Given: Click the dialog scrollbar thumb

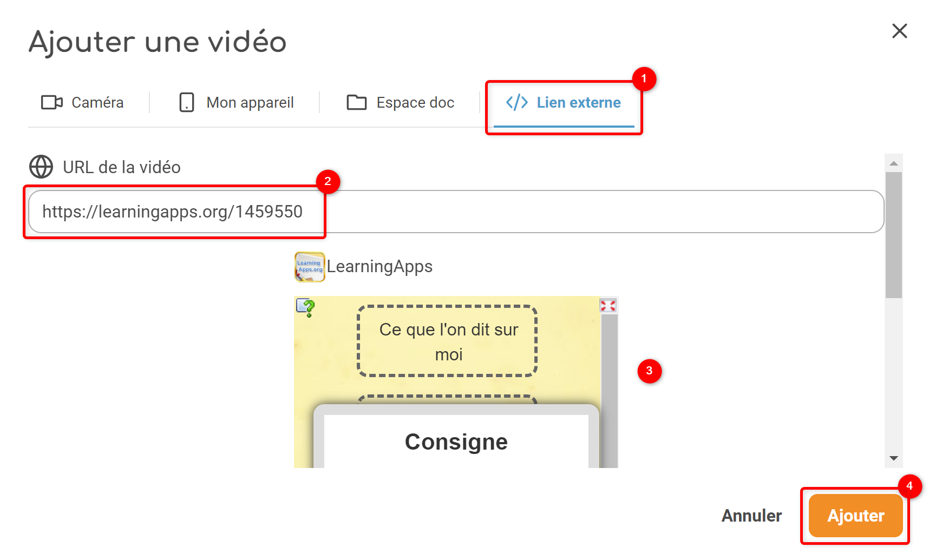Looking at the screenshot, I should tap(894, 235).
